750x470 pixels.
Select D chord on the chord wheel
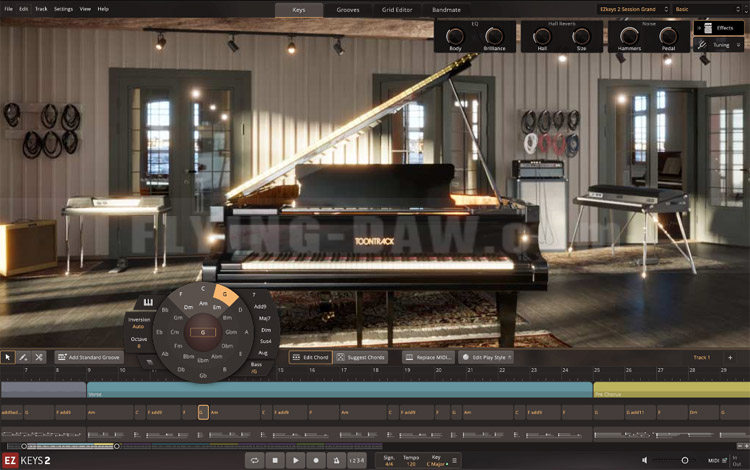click(x=240, y=309)
